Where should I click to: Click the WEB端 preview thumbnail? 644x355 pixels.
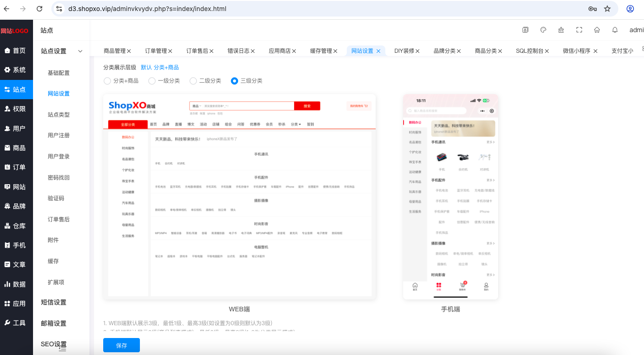(239, 197)
